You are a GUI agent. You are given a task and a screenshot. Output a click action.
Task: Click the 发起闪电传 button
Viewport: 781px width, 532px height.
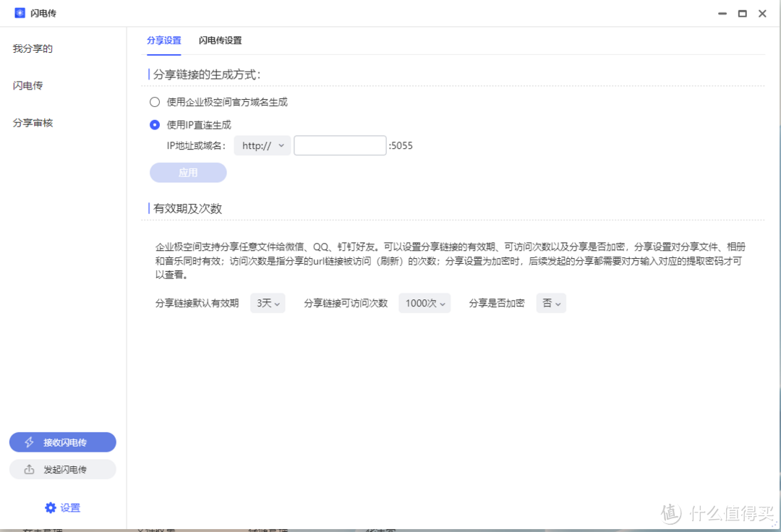click(62, 469)
